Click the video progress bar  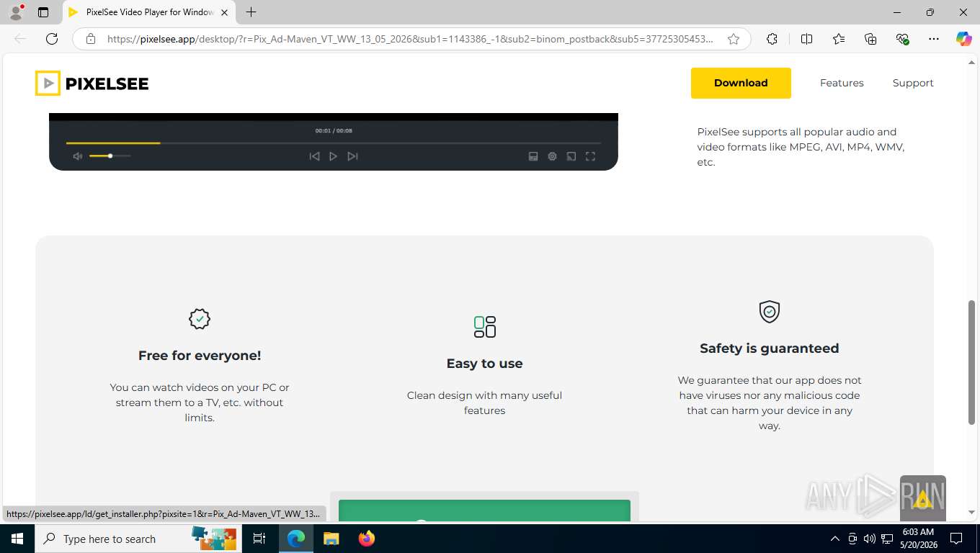pos(333,143)
